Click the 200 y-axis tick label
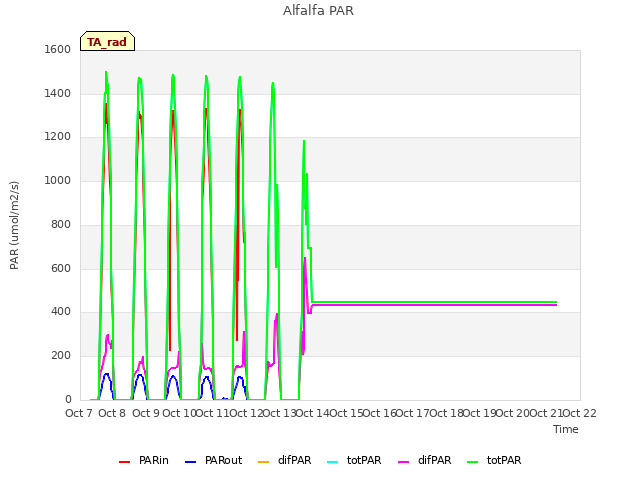This screenshot has height=480, width=640. click(x=61, y=356)
